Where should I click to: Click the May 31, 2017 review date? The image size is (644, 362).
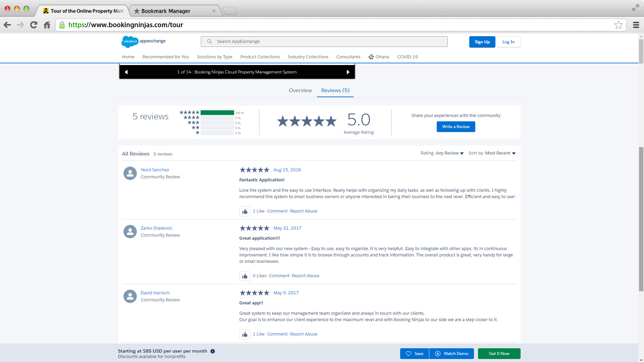point(287,228)
